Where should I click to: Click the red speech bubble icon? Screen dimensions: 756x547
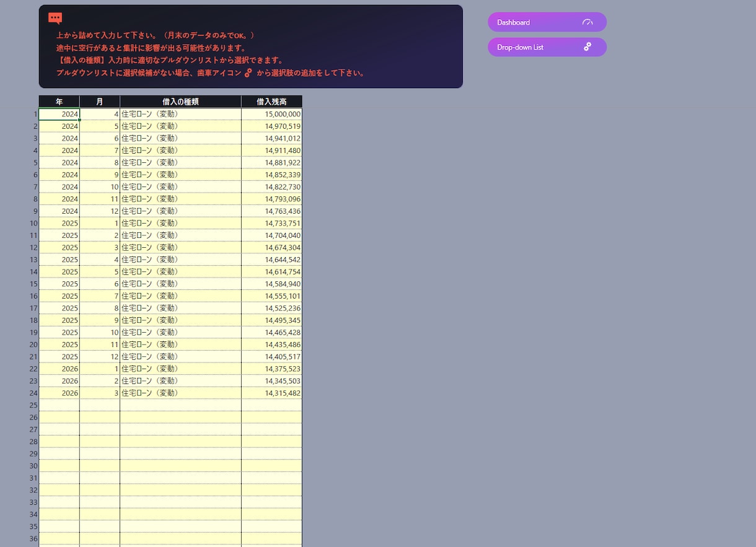click(x=55, y=19)
